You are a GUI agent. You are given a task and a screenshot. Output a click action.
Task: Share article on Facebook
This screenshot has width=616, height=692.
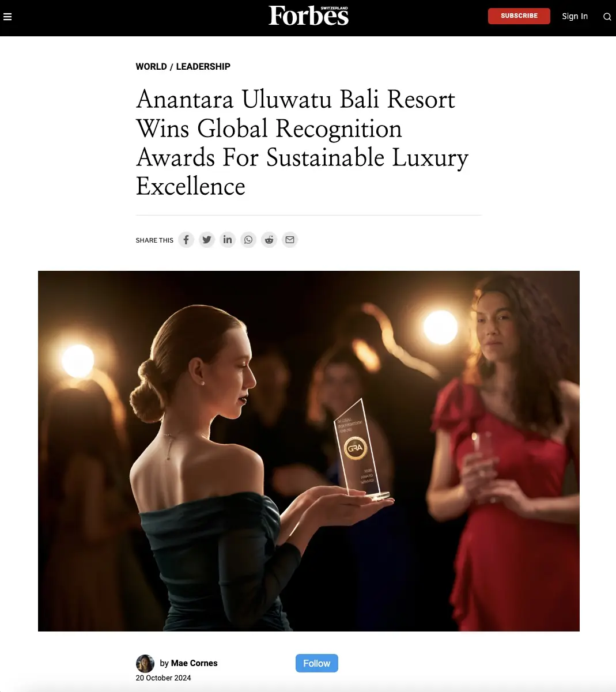click(x=186, y=240)
